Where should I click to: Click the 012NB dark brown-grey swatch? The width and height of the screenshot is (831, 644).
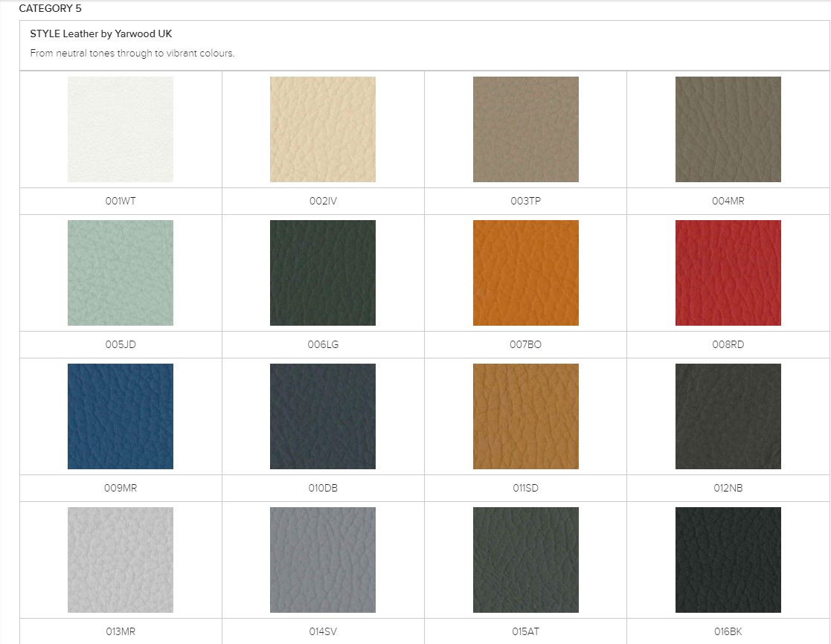coord(728,416)
